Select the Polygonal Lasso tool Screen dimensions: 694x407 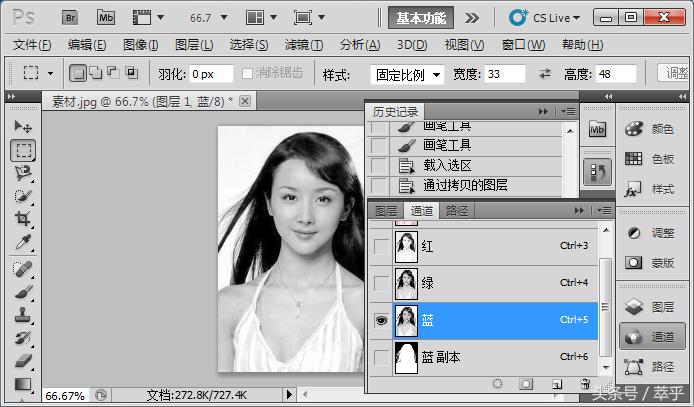23,173
